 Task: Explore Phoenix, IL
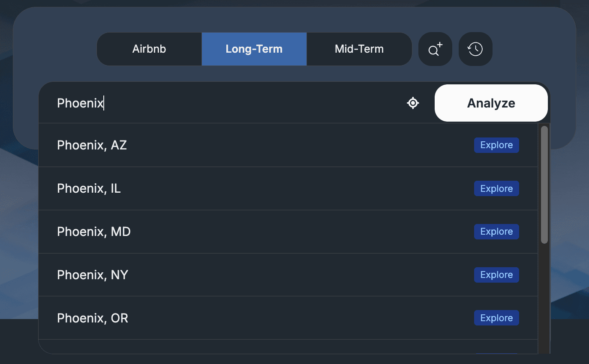point(496,188)
